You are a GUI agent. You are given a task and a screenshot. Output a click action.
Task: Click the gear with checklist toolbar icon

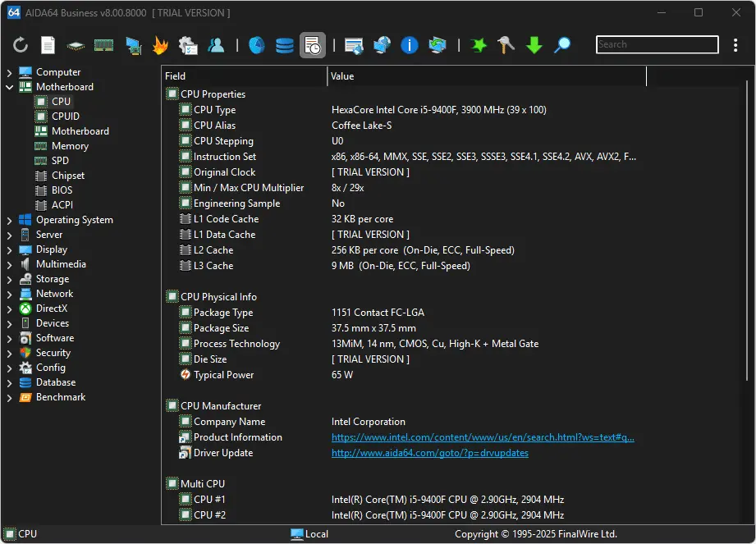(x=188, y=46)
